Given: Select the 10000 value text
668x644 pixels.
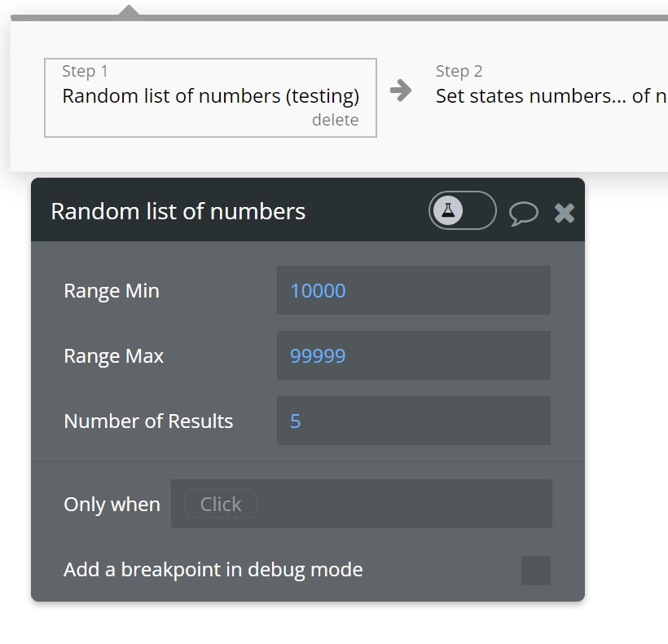Looking at the screenshot, I should [x=318, y=291].
